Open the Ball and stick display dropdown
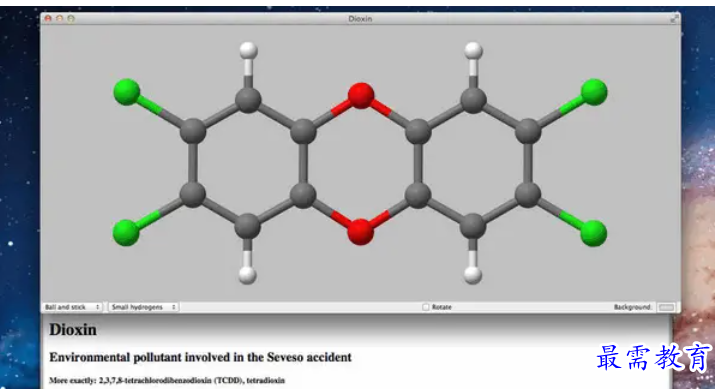 (x=72, y=307)
